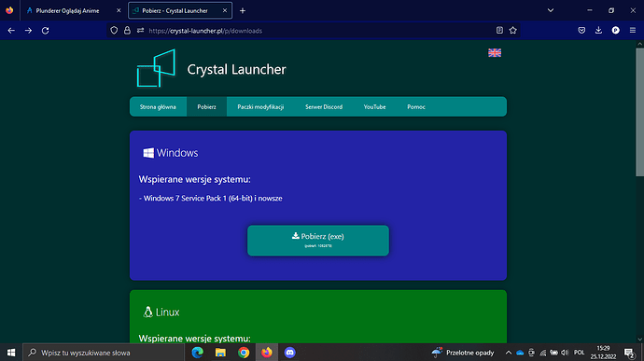Open Pocket save icon in toolbar

(x=581, y=30)
